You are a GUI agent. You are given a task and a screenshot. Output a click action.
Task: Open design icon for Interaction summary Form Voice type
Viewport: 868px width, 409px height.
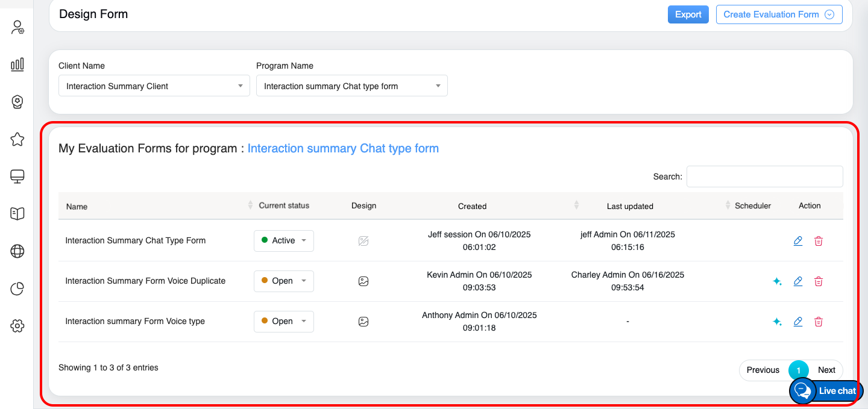(363, 322)
